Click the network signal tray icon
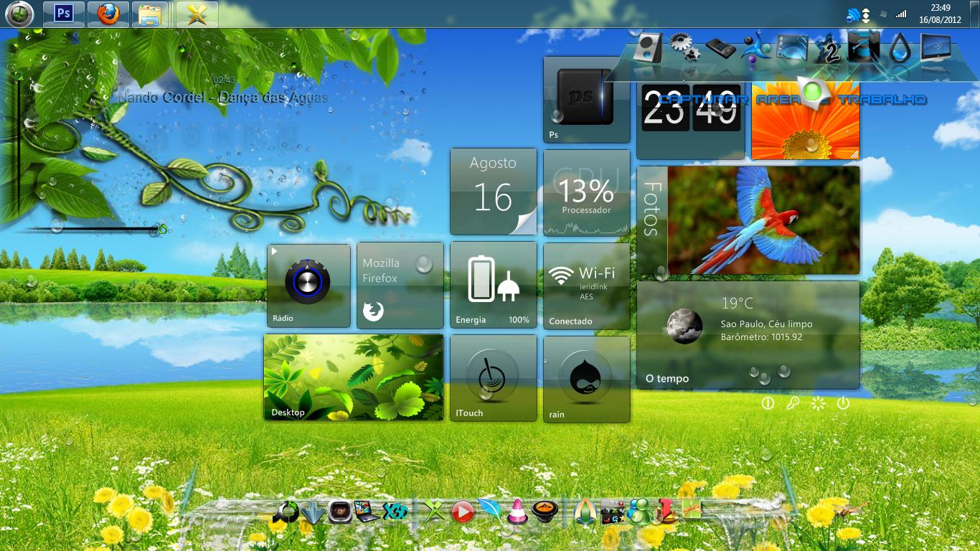 click(x=901, y=14)
